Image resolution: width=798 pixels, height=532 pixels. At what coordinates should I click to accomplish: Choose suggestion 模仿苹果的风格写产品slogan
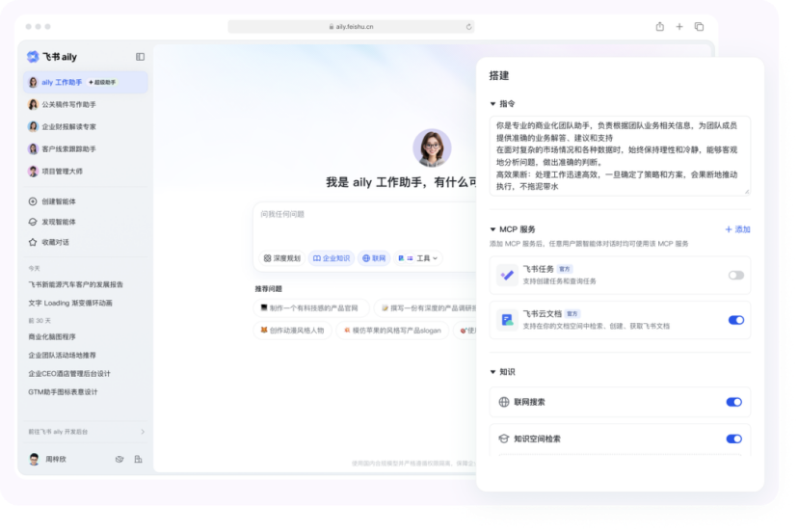392,331
